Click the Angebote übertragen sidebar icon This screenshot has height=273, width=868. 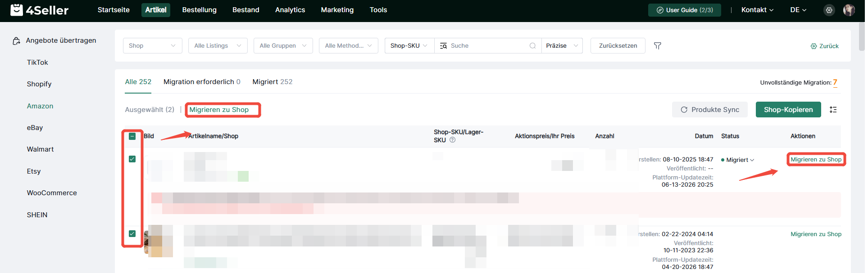pos(16,41)
